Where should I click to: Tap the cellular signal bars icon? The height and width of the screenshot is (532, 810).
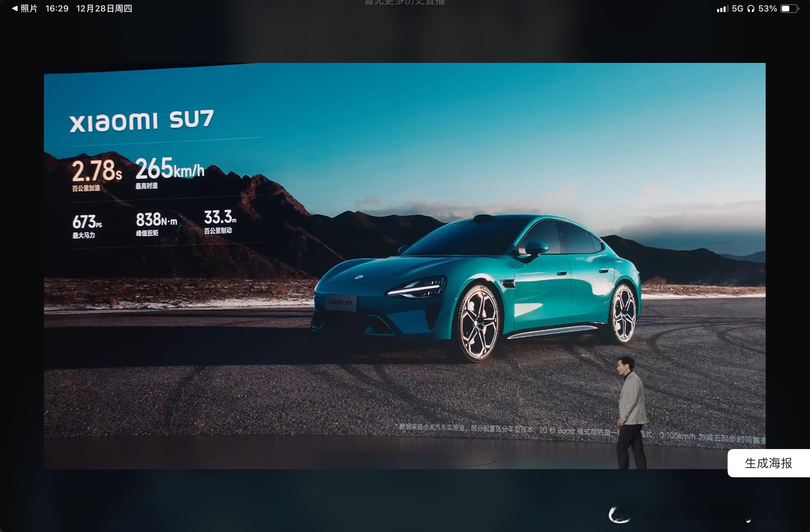[x=722, y=9]
